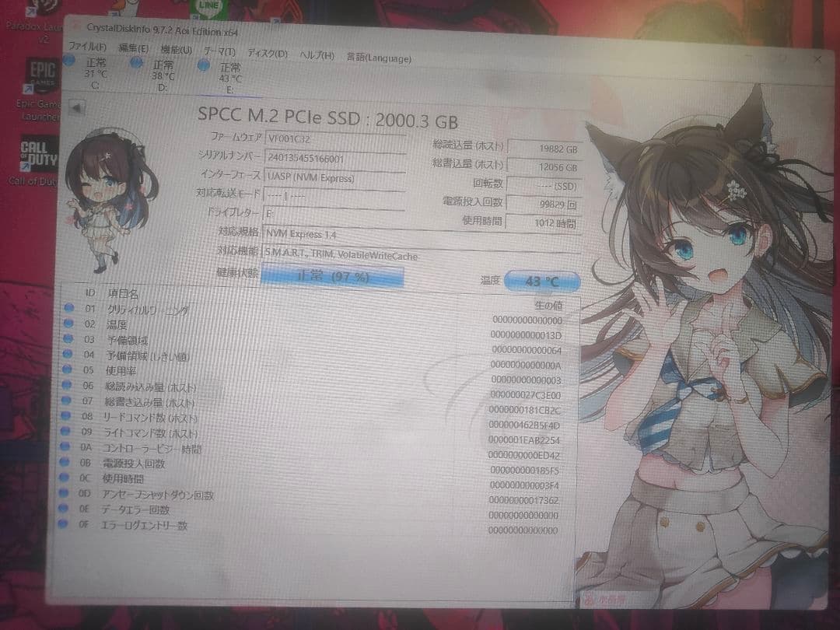Click raw value 0000001EAB2254
The height and width of the screenshot is (630, 840).
click(524, 439)
